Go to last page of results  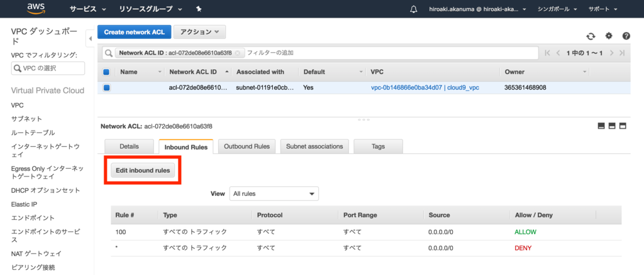point(622,53)
